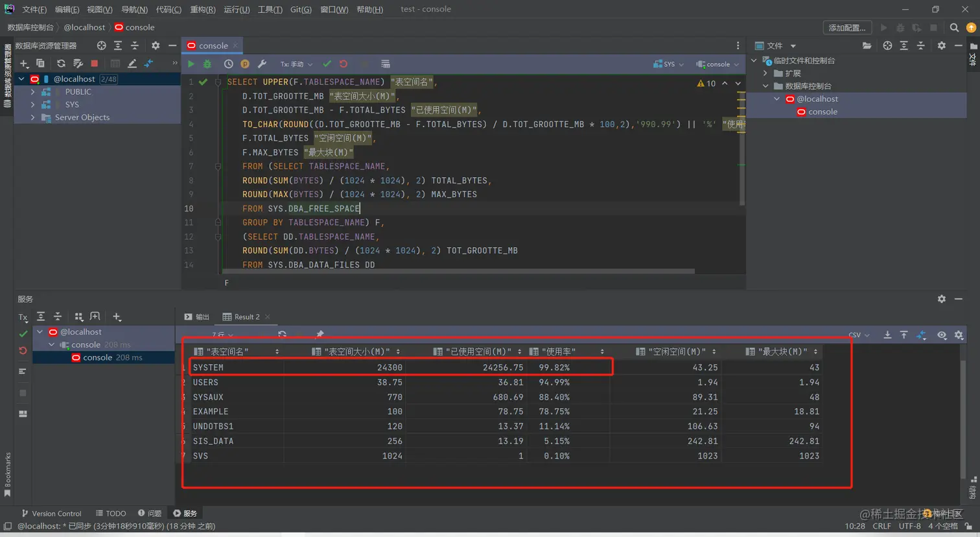Open Files view selector dropdown arrow
Screen dimensions: 980x537
pyautogui.click(x=793, y=46)
